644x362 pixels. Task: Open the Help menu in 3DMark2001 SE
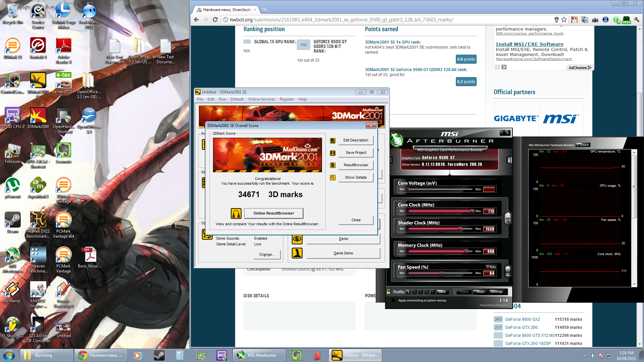[x=303, y=99]
